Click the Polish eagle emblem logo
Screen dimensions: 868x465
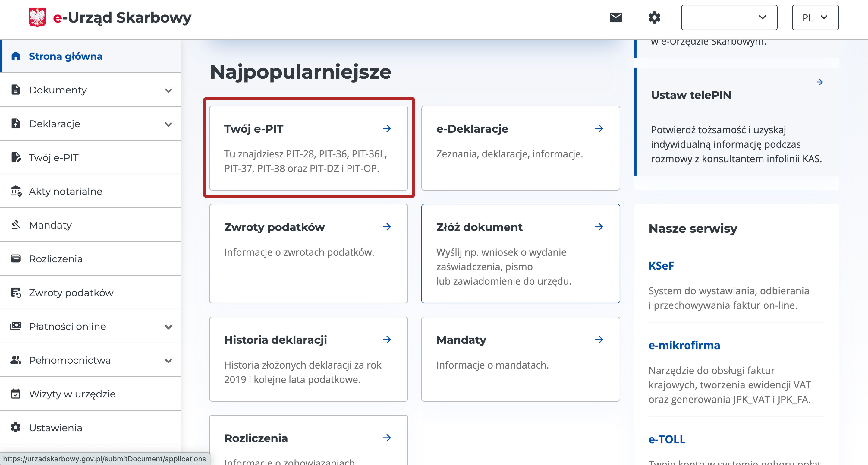pyautogui.click(x=37, y=17)
